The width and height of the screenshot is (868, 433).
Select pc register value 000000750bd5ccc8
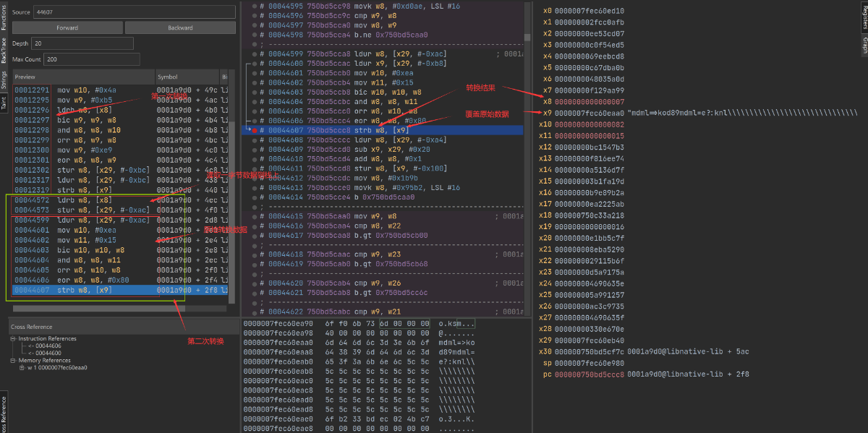[589, 374]
